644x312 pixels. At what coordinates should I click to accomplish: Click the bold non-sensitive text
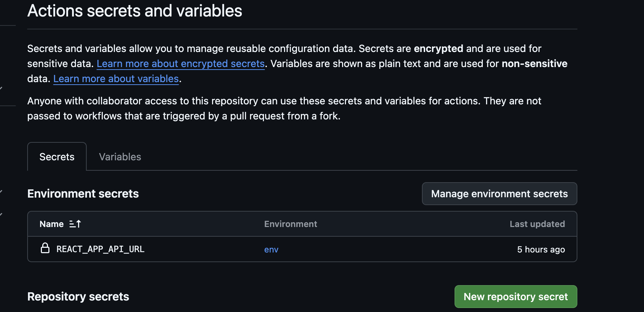(534, 64)
